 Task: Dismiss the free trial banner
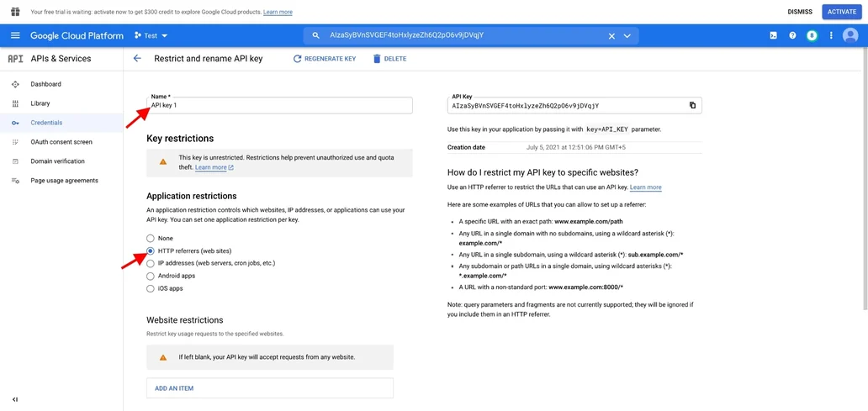800,12
